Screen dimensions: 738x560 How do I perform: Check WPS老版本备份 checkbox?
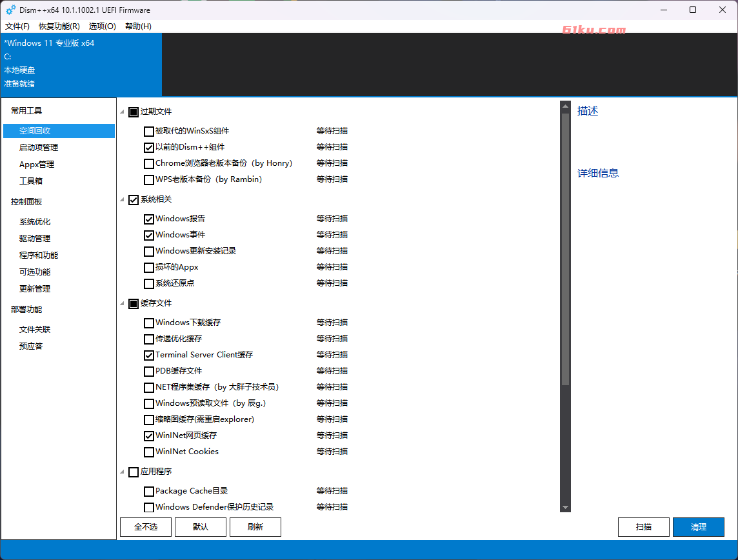pos(149,180)
